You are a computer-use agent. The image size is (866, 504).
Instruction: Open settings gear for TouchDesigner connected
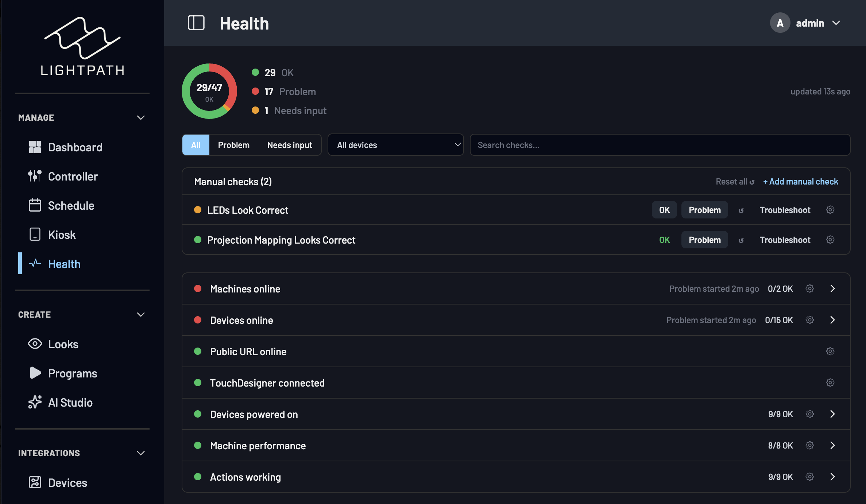pyautogui.click(x=830, y=383)
